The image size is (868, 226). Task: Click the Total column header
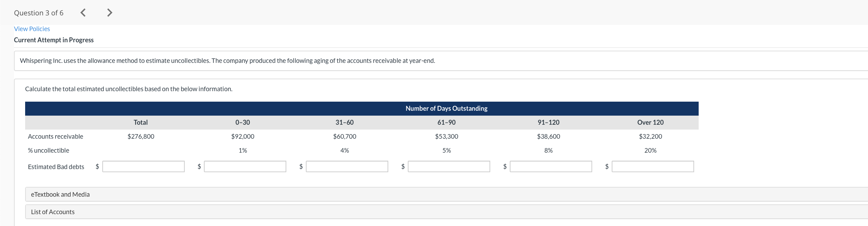pyautogui.click(x=141, y=123)
